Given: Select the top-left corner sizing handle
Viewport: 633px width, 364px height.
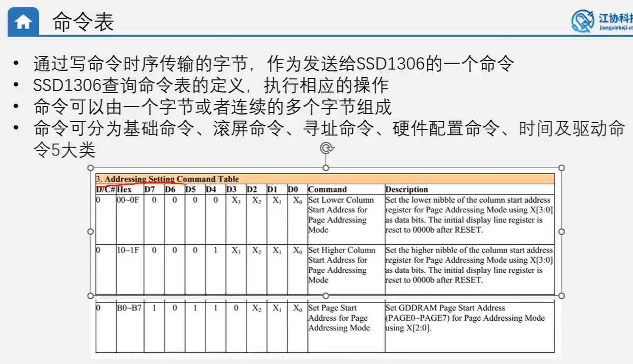Looking at the screenshot, I should pyautogui.click(x=91, y=168).
